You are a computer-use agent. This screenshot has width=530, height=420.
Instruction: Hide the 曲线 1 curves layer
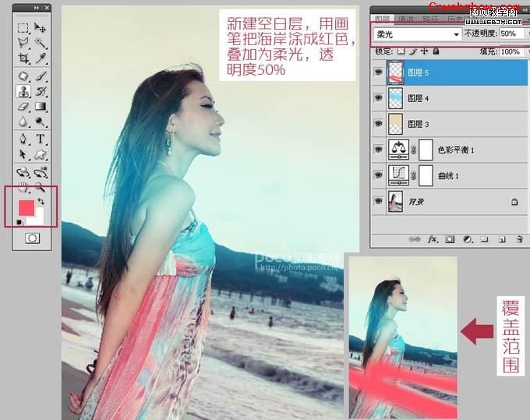(x=378, y=175)
